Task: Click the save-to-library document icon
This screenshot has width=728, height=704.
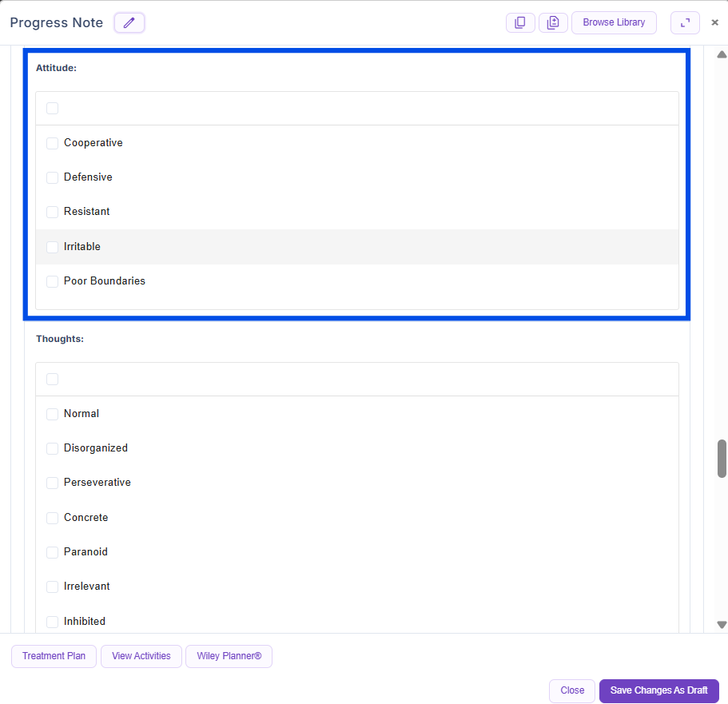Action: tap(553, 22)
